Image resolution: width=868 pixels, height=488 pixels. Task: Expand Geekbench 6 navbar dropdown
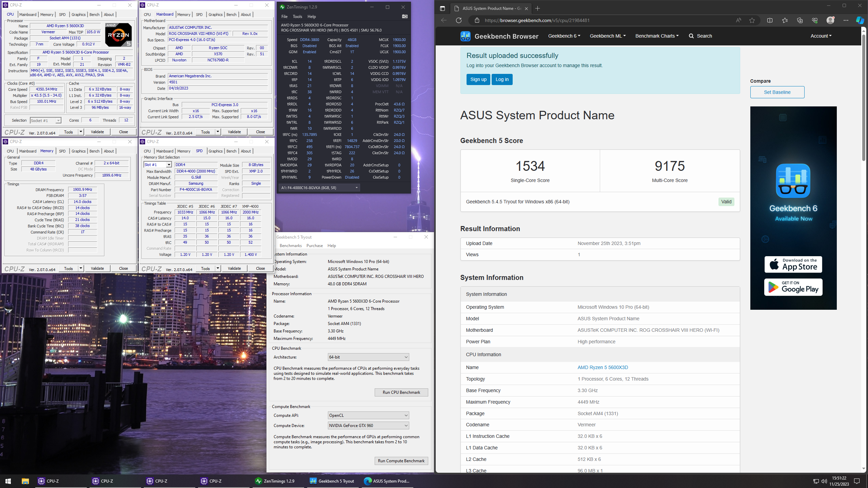coord(564,36)
